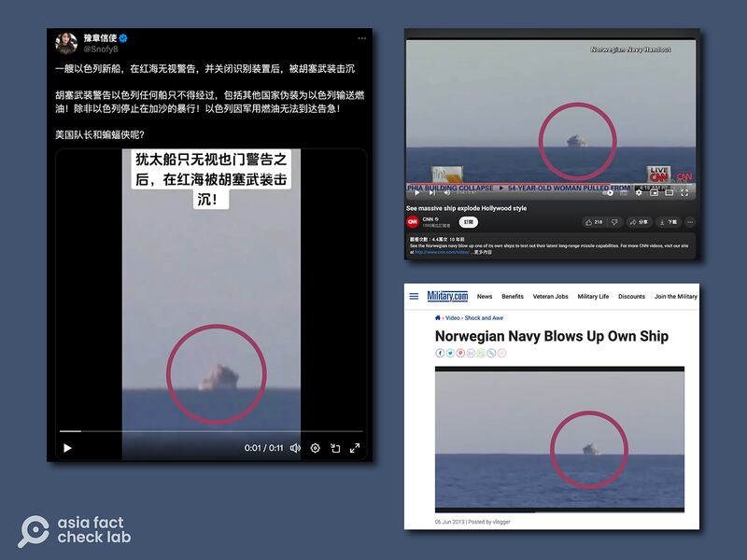This screenshot has height=560, width=747.
Task: Mute the Twitter video audio
Action: point(295,448)
